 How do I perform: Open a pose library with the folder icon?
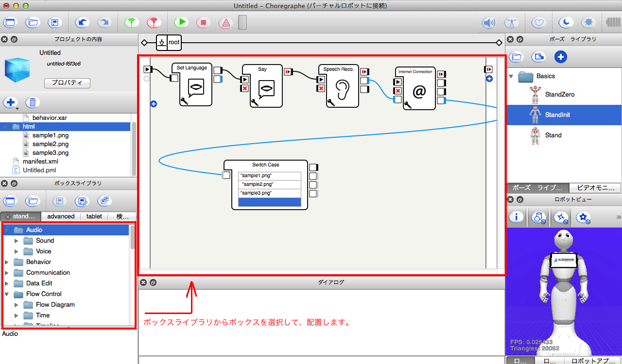click(516, 57)
